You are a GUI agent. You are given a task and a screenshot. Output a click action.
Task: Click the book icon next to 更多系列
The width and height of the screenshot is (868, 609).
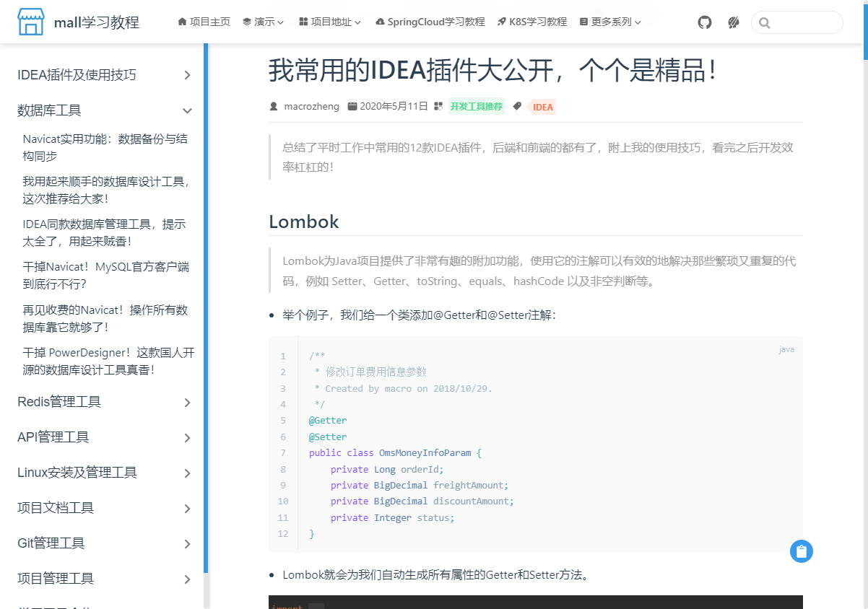point(583,22)
